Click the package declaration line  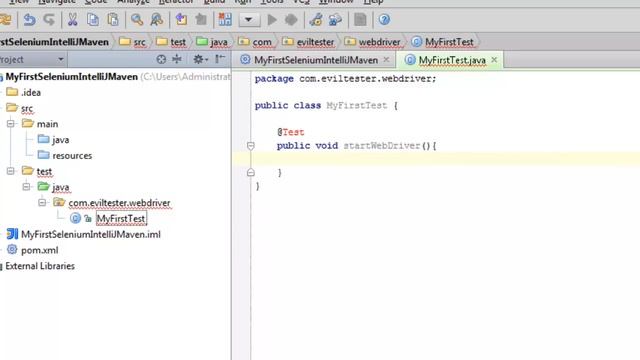point(345,78)
